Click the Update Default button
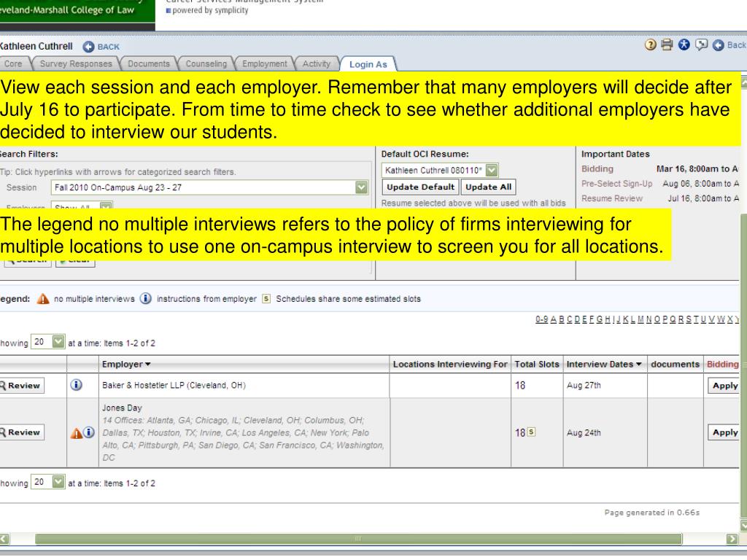 click(420, 187)
